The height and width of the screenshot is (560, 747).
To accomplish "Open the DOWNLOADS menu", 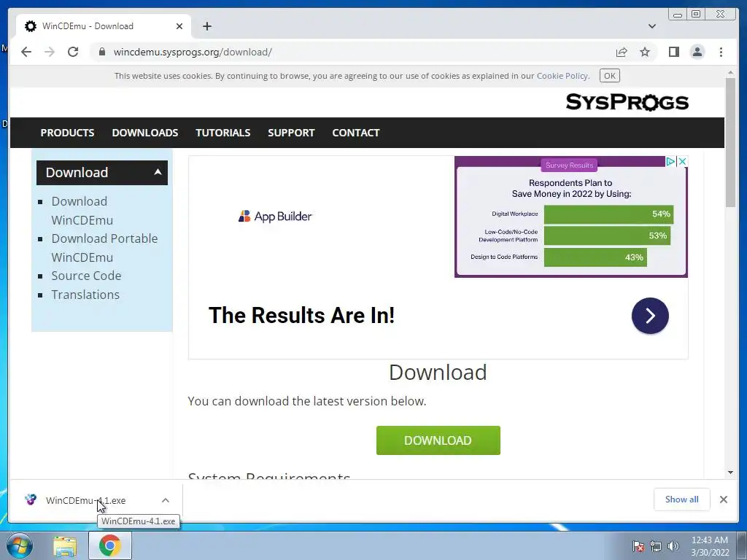I will coord(145,133).
